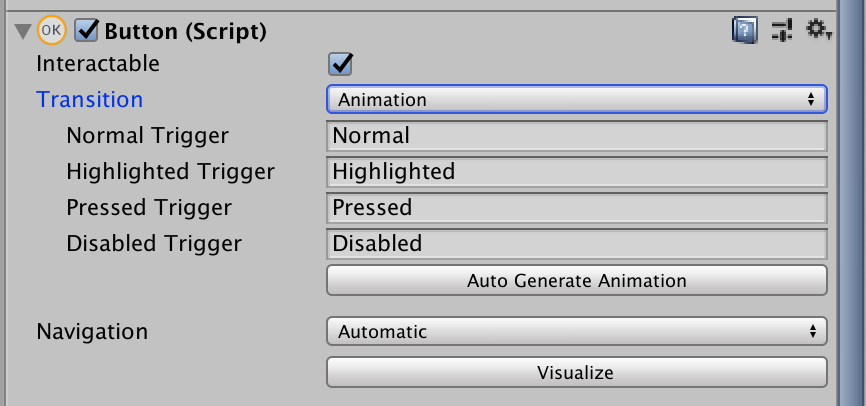
Task: Open the Navigation dropdown set to Automatic
Action: point(576,331)
